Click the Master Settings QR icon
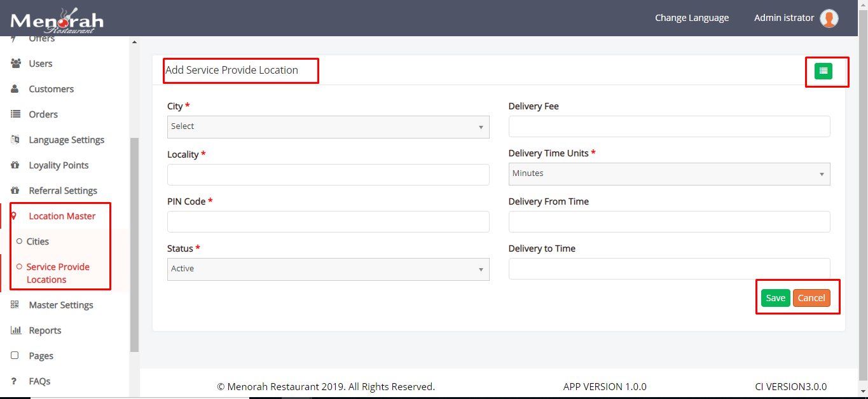 click(x=15, y=305)
